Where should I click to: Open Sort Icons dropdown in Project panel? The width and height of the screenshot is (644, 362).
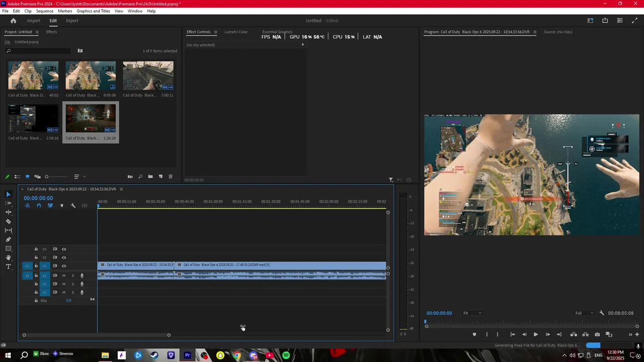coord(78,176)
